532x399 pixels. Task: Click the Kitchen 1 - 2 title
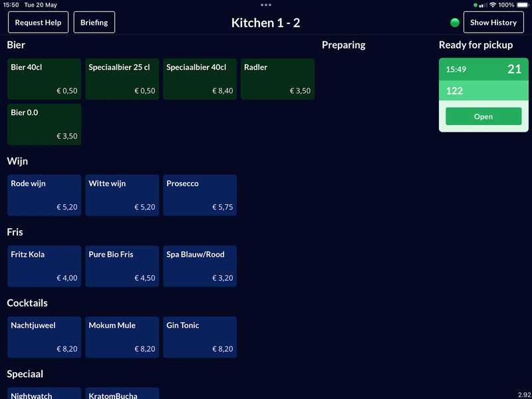[x=265, y=23]
